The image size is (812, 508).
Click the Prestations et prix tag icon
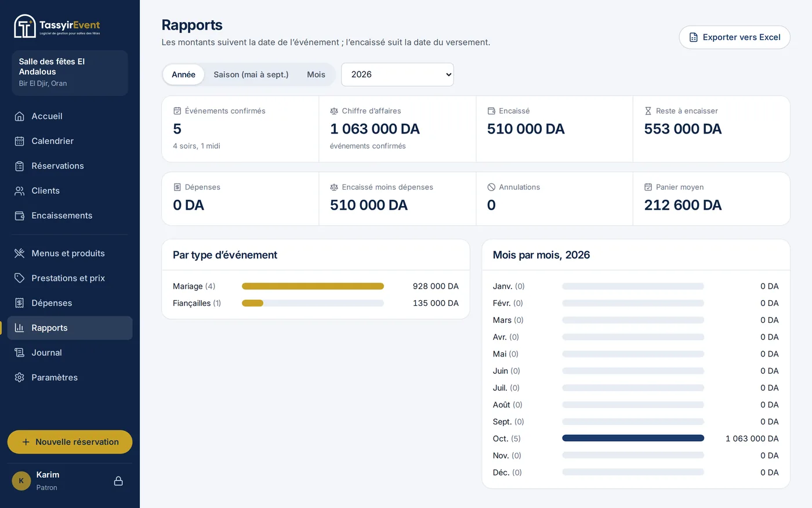(x=19, y=278)
